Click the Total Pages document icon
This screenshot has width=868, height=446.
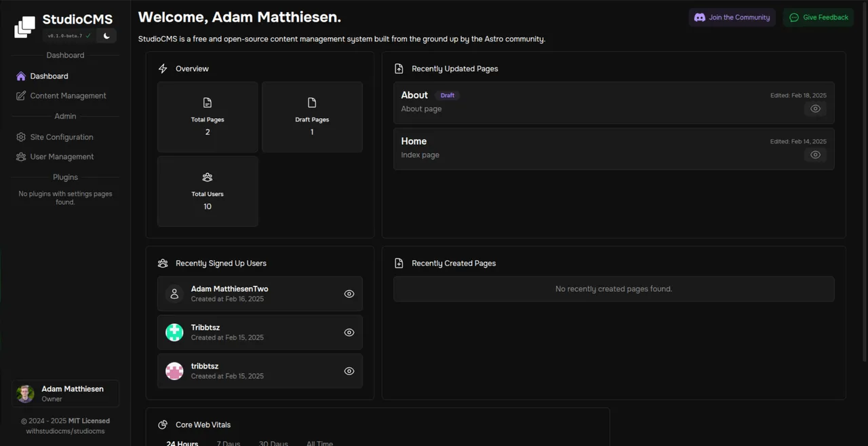[x=208, y=102]
